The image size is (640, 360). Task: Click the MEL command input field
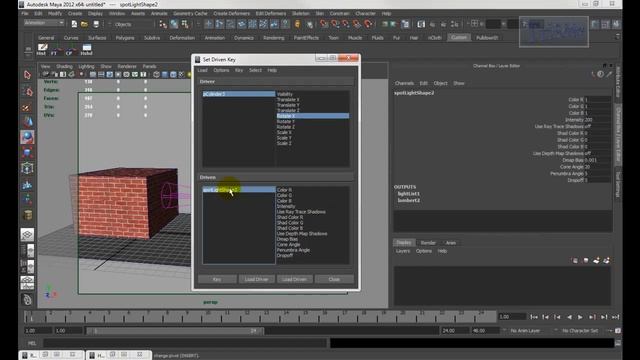[x=185, y=343]
